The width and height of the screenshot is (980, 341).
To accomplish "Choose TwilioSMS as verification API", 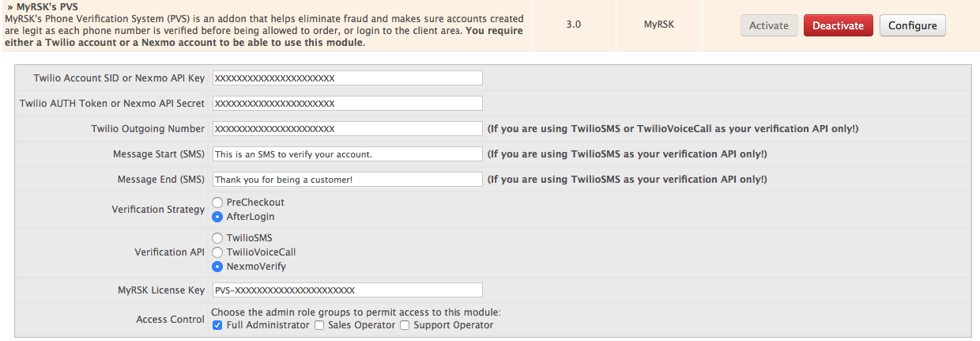I will tap(217, 238).
